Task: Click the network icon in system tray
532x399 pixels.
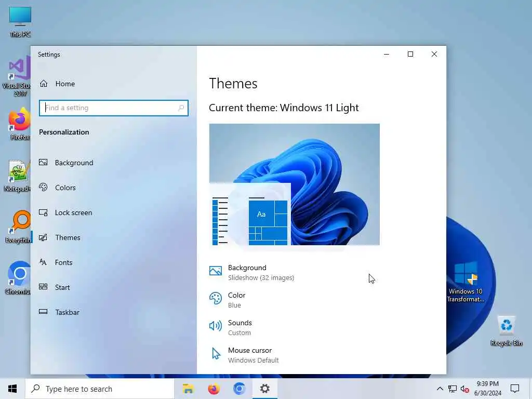Action: tap(453, 389)
